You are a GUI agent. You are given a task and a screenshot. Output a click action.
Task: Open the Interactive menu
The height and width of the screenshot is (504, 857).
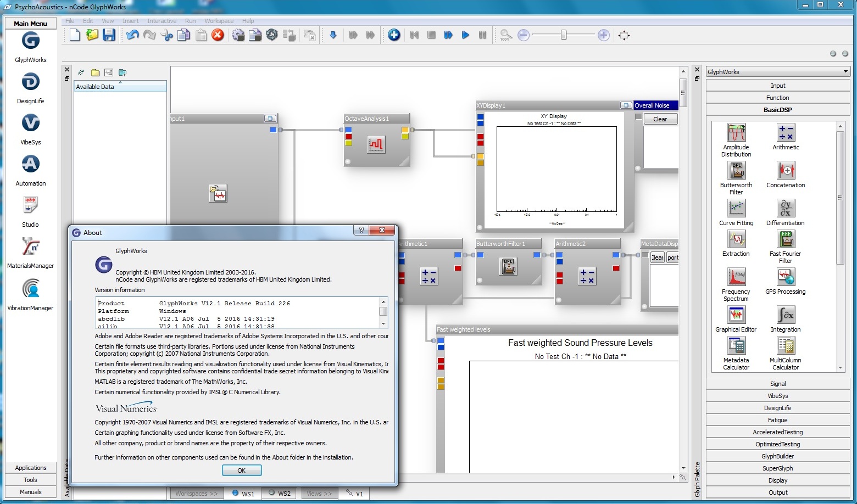click(162, 21)
